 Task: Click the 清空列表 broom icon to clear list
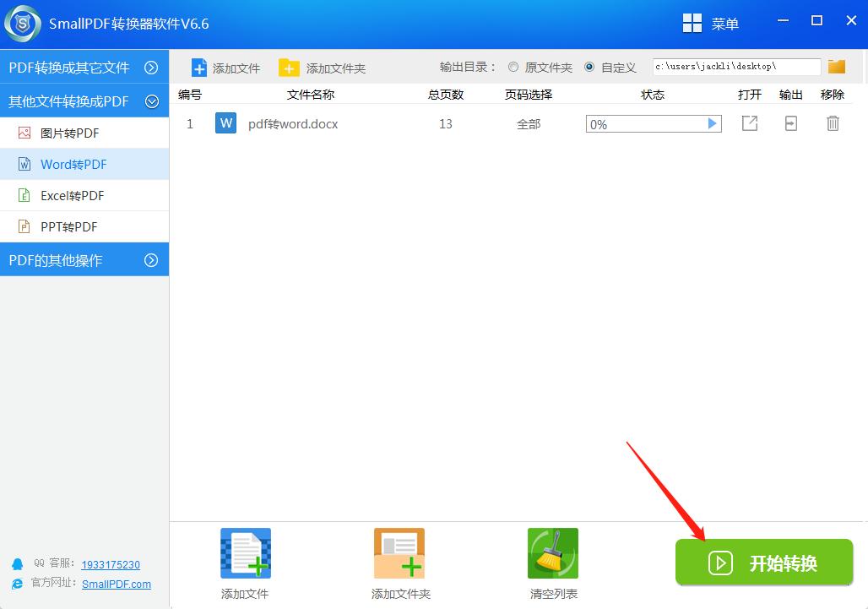pos(553,553)
